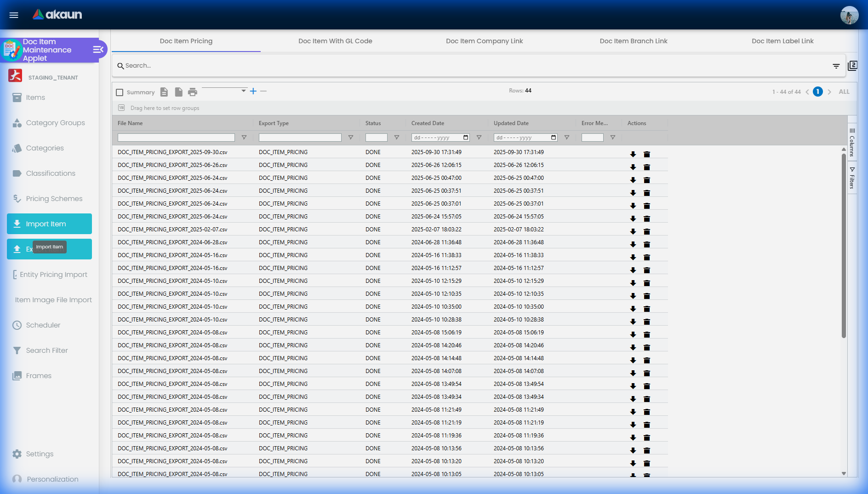Collapse the Doc Item Maintenance sidebar
The image size is (868, 494).
coord(98,50)
